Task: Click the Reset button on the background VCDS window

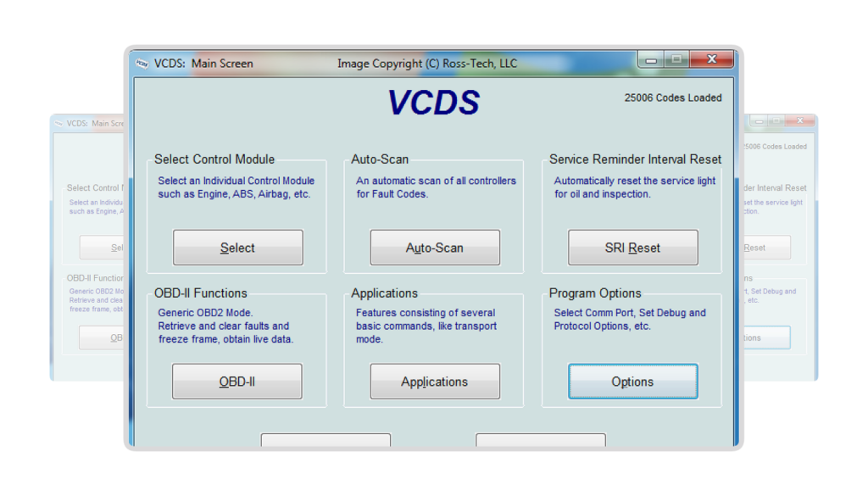Action: [x=757, y=247]
